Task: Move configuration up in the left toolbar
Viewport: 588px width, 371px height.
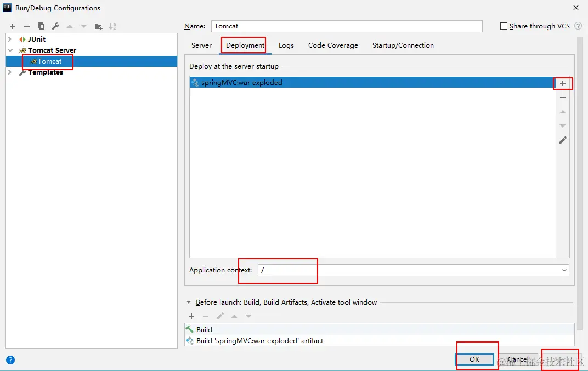Action: point(70,26)
